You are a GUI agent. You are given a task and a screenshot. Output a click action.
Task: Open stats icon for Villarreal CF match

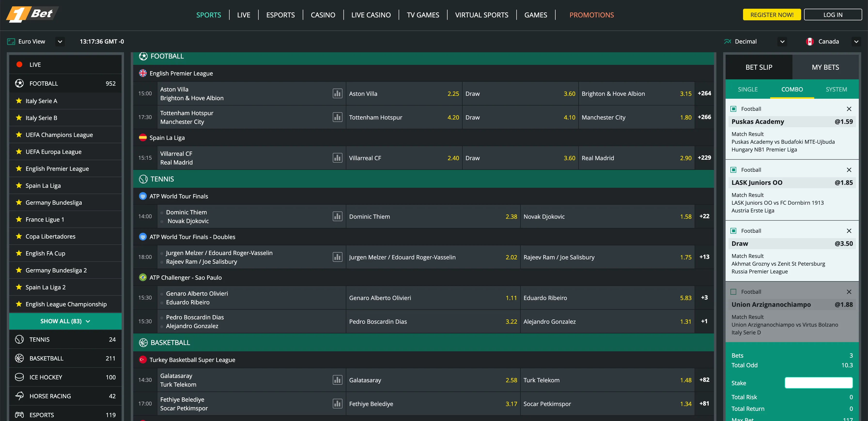click(337, 158)
